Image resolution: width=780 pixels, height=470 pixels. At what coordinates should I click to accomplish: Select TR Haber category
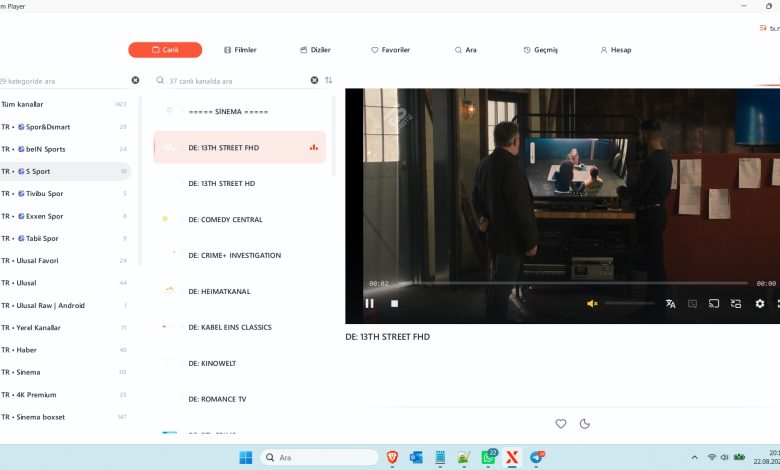pyautogui.click(x=65, y=350)
